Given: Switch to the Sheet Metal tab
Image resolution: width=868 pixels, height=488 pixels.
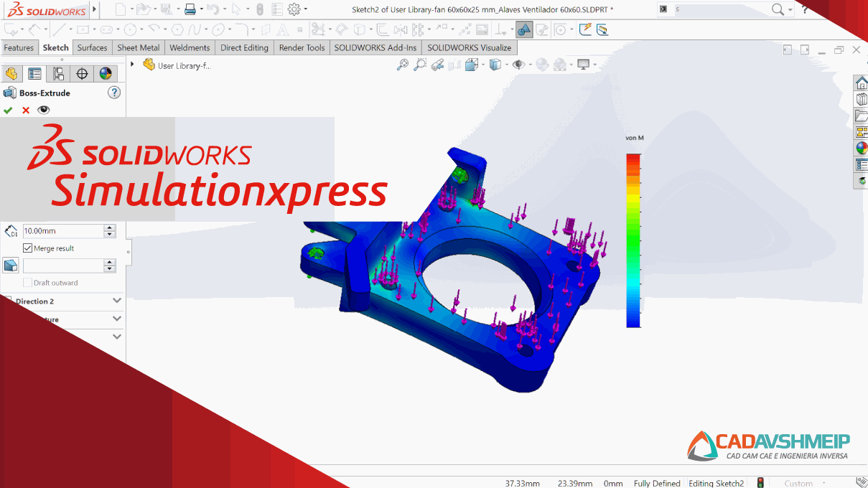Looking at the screenshot, I should (x=138, y=47).
